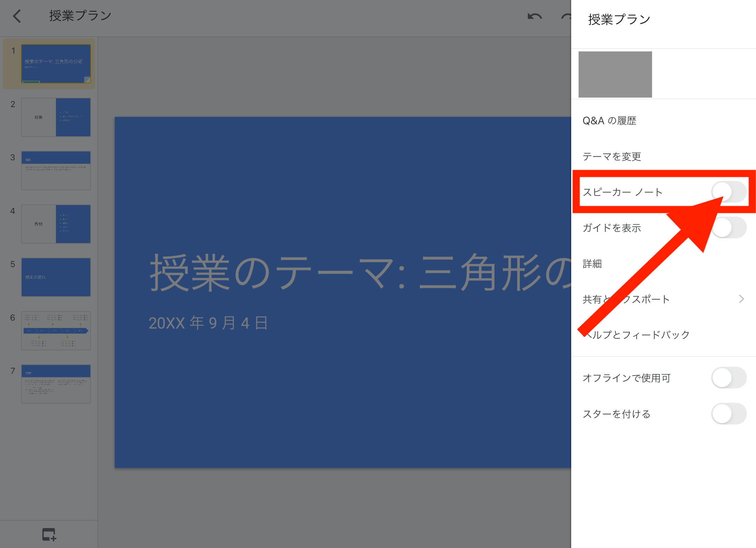Enable the ガイドを表示 switch
This screenshot has width=756, height=548.
pyautogui.click(x=729, y=227)
